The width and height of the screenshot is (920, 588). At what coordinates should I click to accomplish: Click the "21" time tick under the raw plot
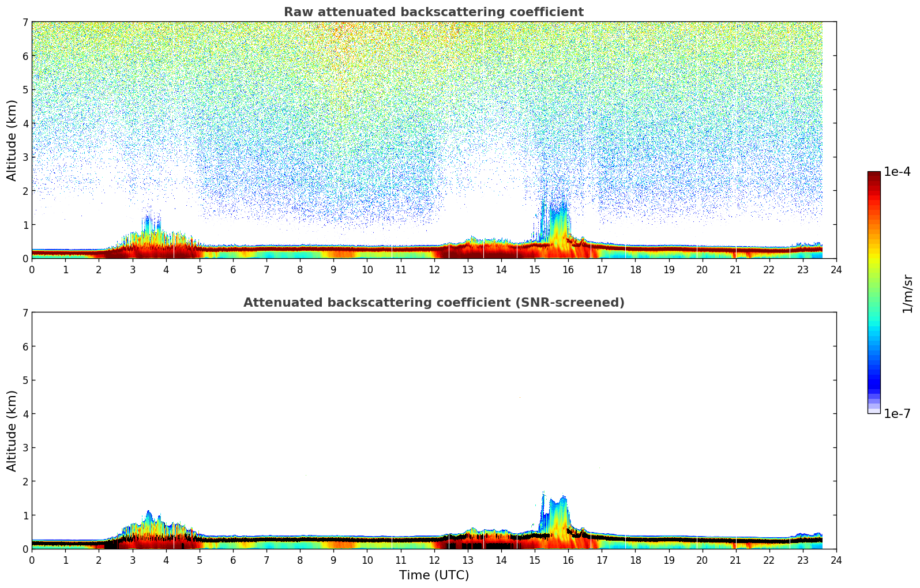tap(735, 269)
